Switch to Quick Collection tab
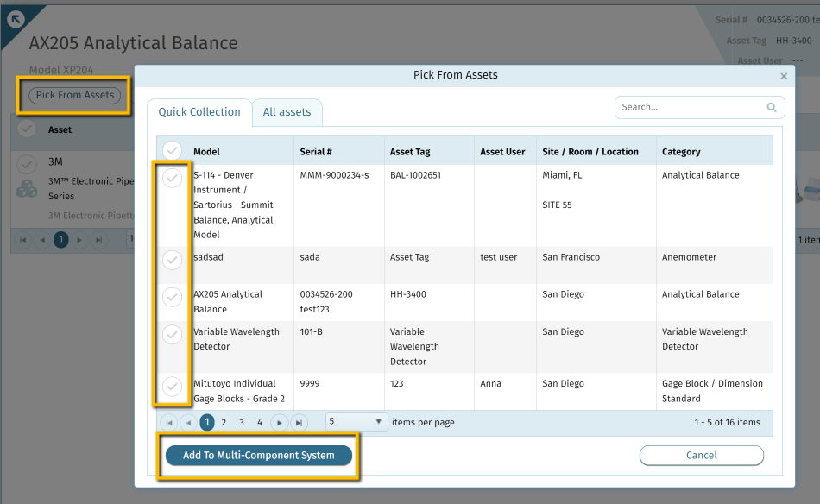This screenshot has width=820, height=504. [x=199, y=112]
